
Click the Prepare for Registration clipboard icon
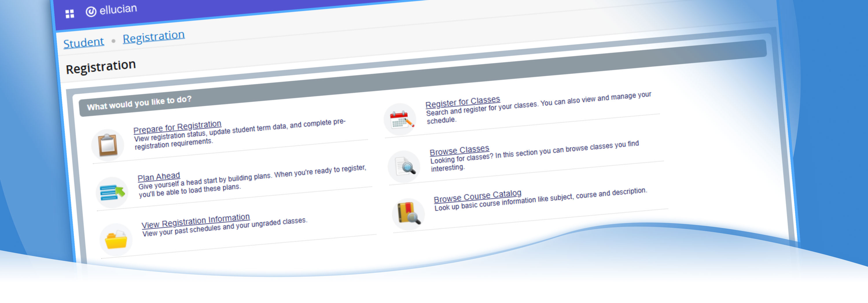tap(108, 145)
